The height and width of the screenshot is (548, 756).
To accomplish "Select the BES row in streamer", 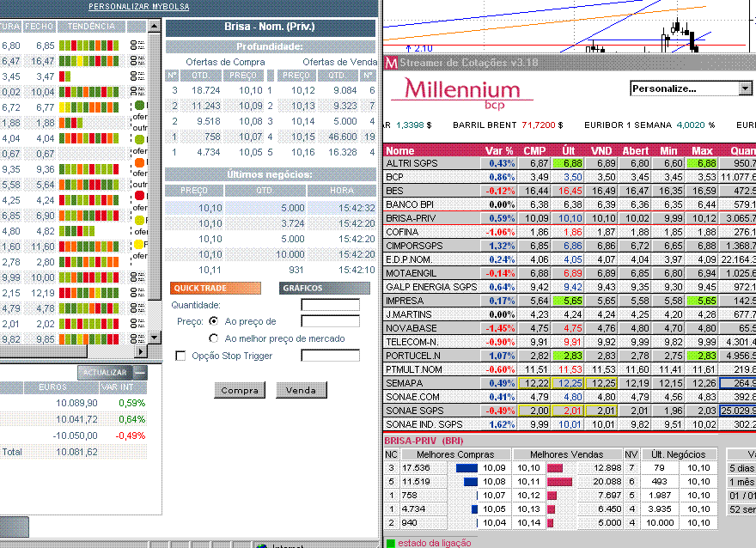I will 570,191.
